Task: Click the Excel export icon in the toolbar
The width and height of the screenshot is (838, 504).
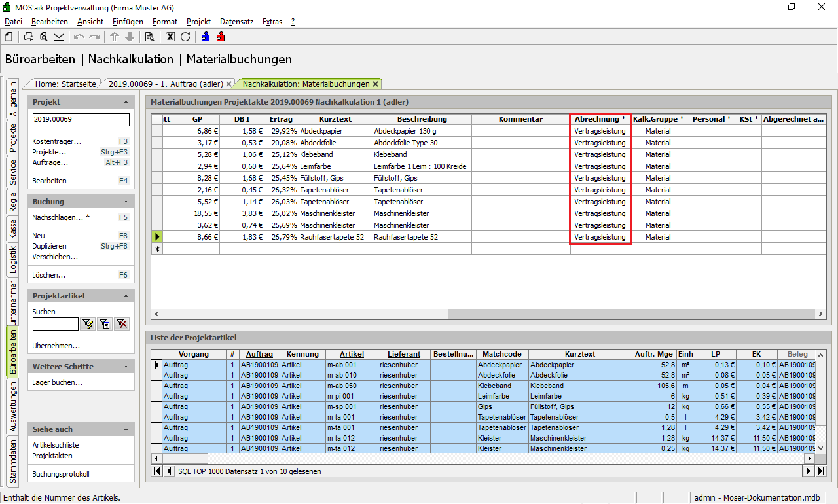Action: click(x=170, y=37)
